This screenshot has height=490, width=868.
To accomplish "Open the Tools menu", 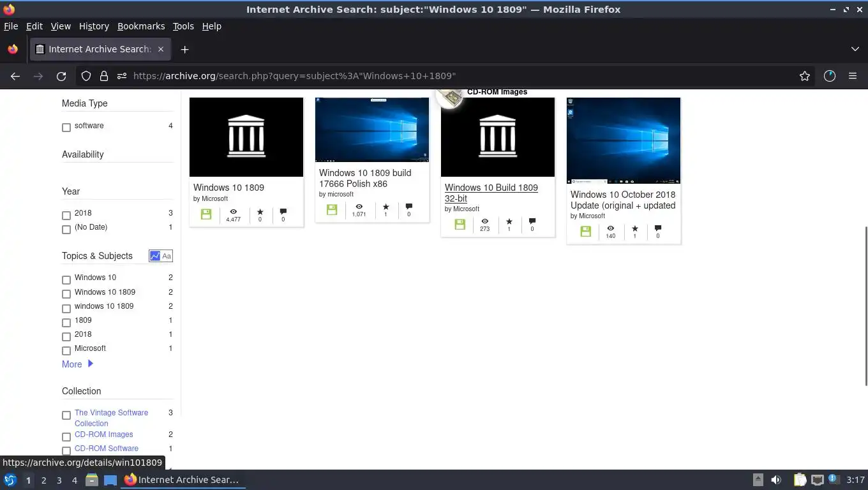I will pos(183,26).
